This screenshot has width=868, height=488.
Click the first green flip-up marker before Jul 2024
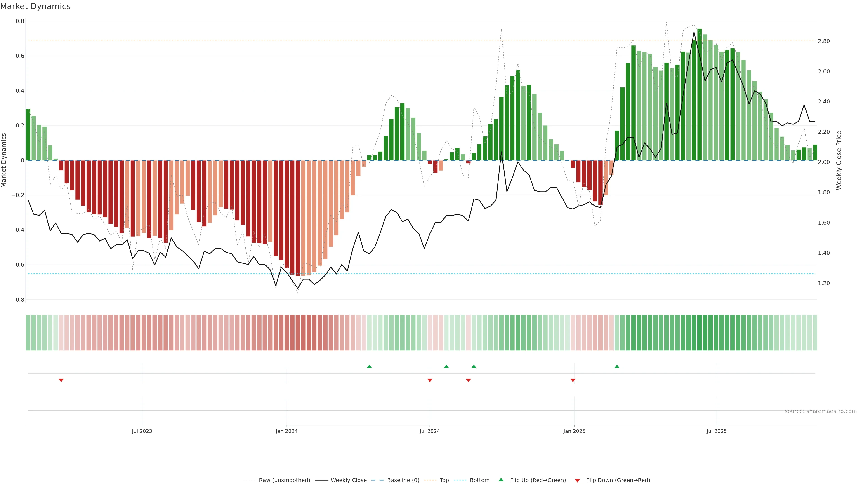pos(369,366)
